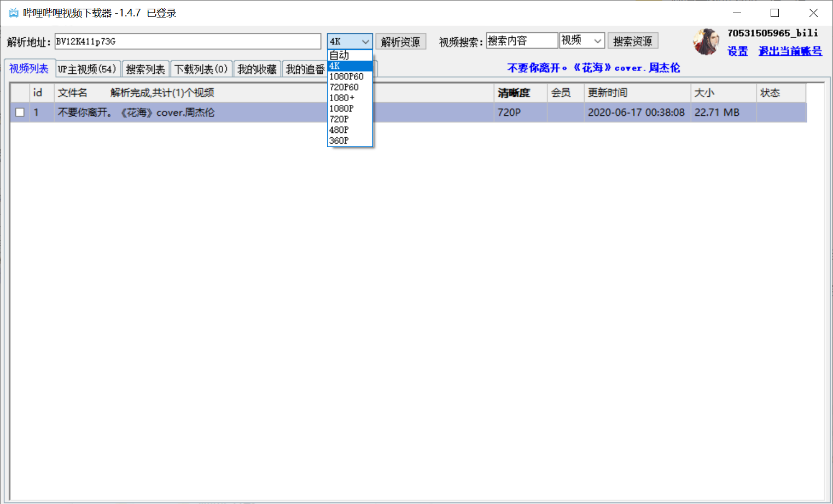Screen dimensions: 833x504
Task: Switch to the 视频列表 tab
Action: (x=30, y=68)
